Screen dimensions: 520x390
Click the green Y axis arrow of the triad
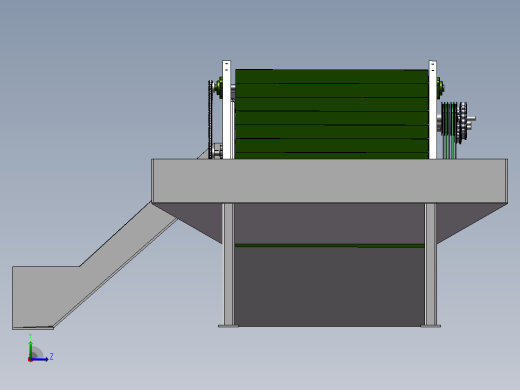[x=31, y=349]
